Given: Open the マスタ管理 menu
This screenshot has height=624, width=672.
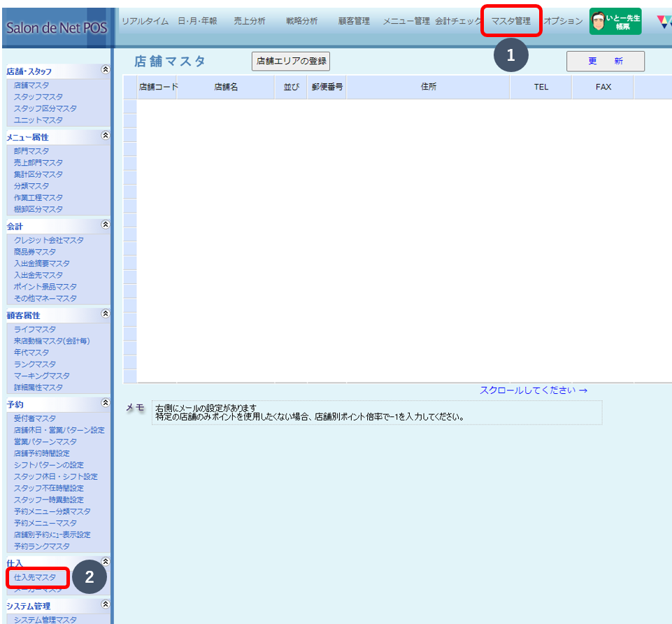Looking at the screenshot, I should point(511,21).
